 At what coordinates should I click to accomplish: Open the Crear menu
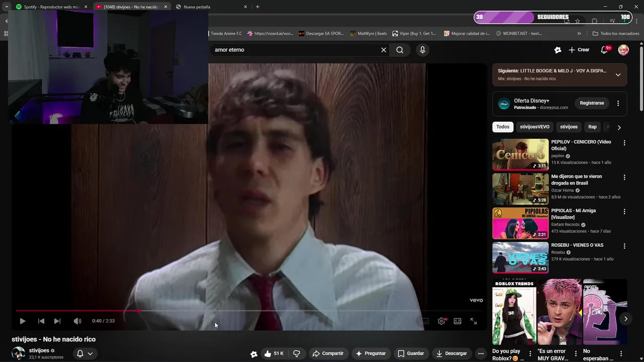579,50
